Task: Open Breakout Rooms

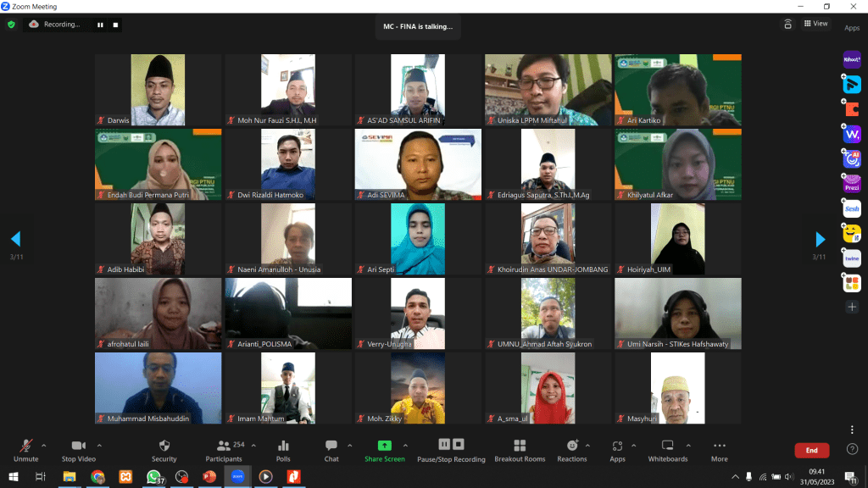Action: (x=520, y=449)
